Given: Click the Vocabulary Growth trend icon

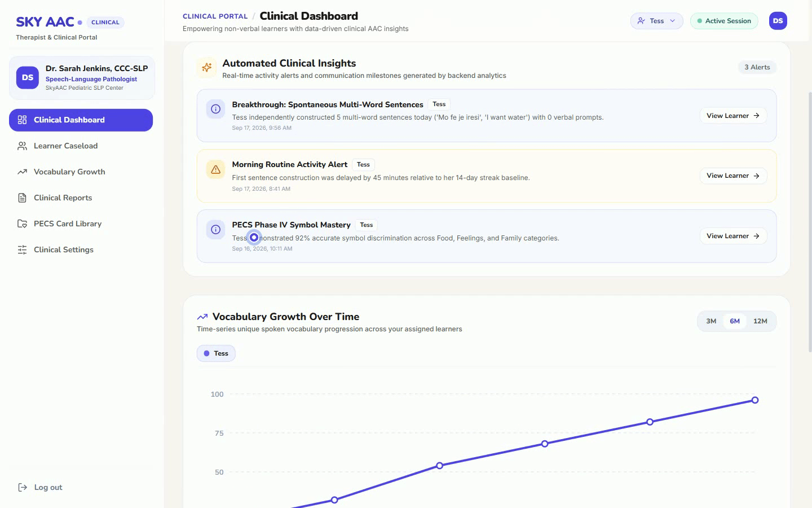Looking at the screenshot, I should pos(22,172).
